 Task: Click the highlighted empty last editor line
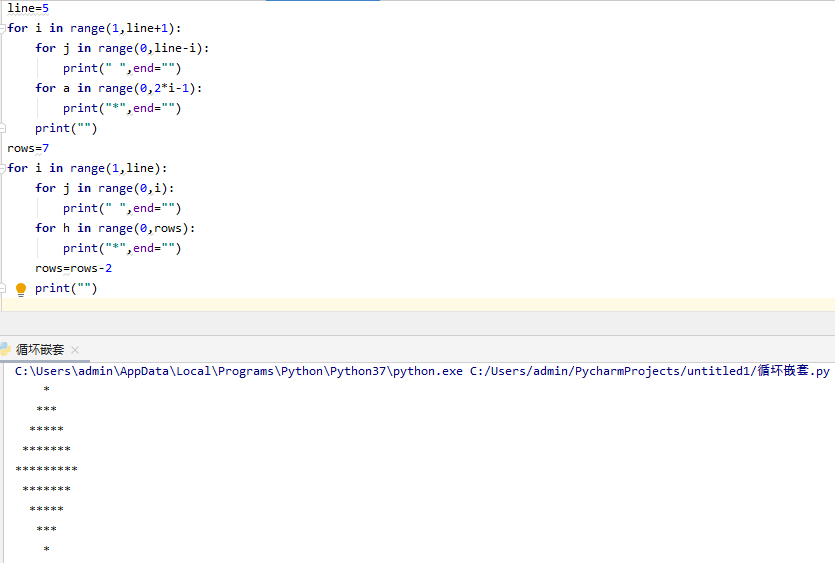[x=418, y=305]
